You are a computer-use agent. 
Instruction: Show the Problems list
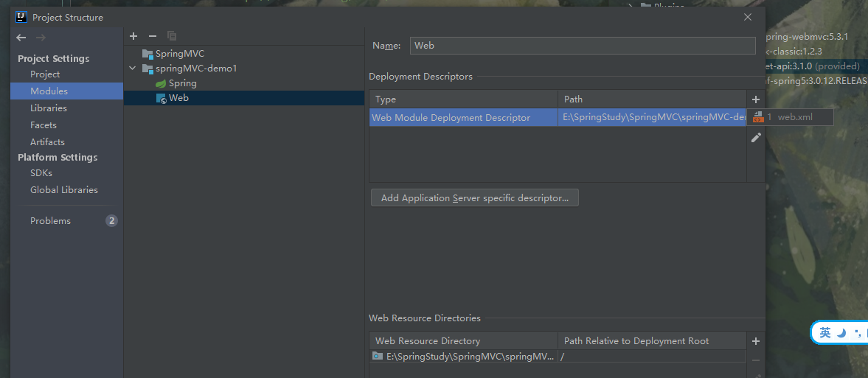coord(50,221)
